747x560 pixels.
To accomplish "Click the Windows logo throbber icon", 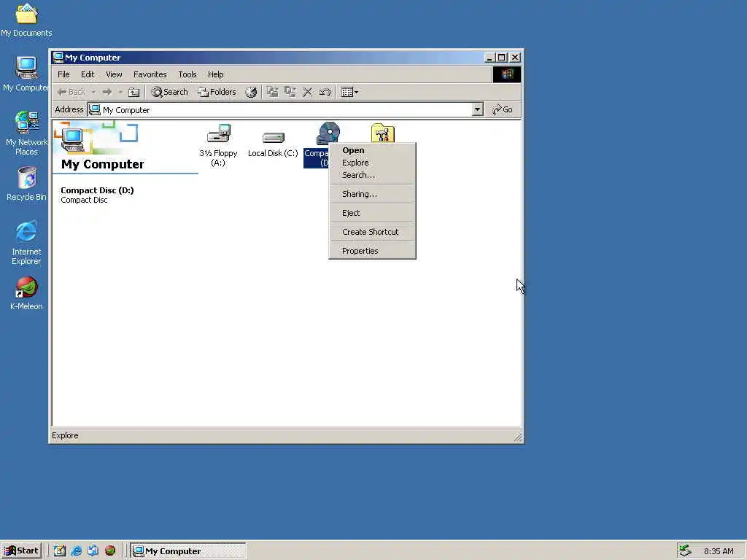I will [506, 74].
